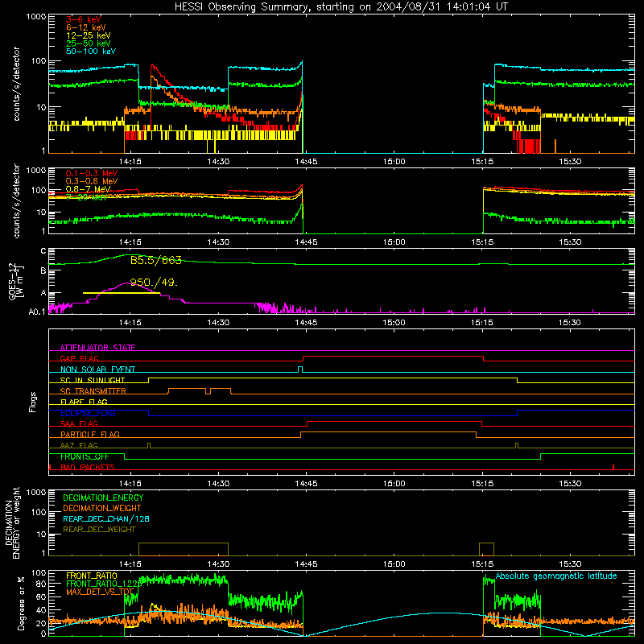This screenshot has height=644, width=644.
Task: Click '15:00' time tick under keV panel
Action: pyautogui.click(x=394, y=162)
